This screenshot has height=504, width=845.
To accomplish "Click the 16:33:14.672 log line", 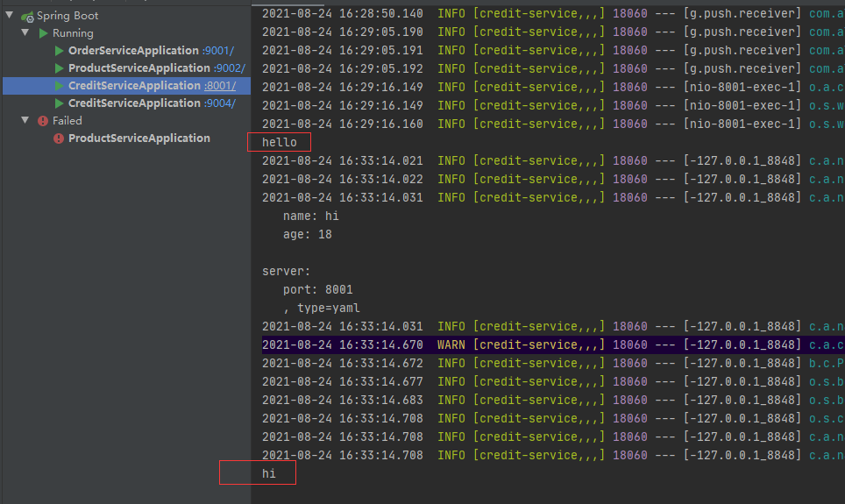I will [553, 363].
